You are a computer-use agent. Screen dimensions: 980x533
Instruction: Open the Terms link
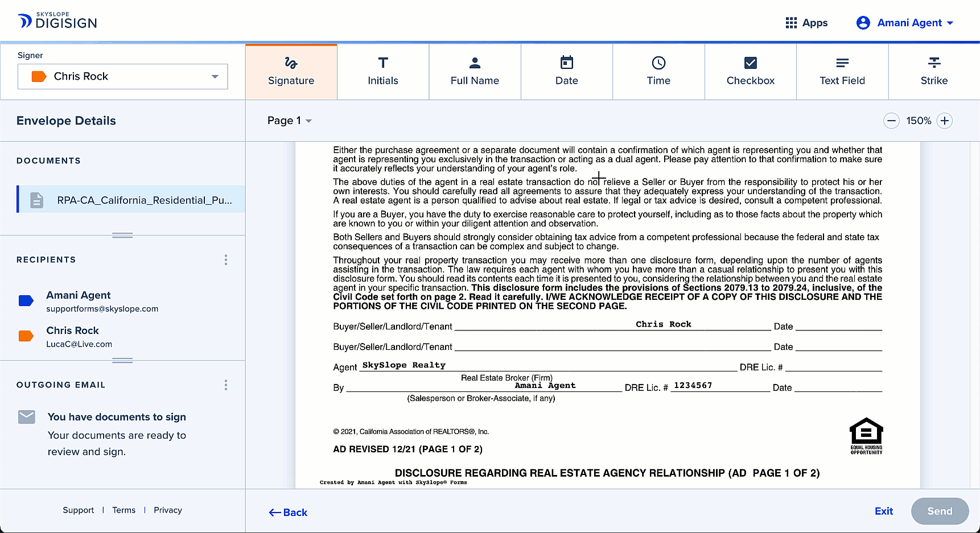(123, 510)
